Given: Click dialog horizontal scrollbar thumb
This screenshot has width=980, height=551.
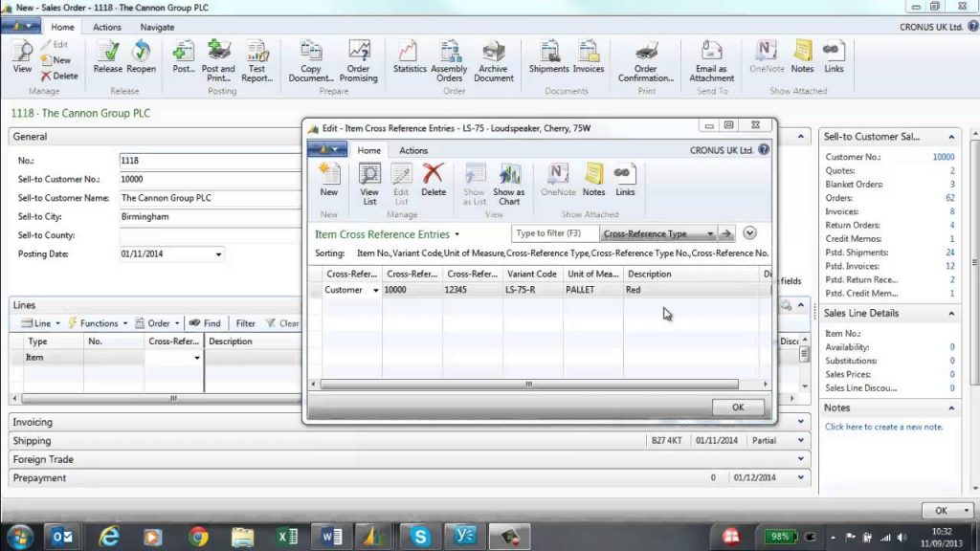Looking at the screenshot, I should coord(528,384).
